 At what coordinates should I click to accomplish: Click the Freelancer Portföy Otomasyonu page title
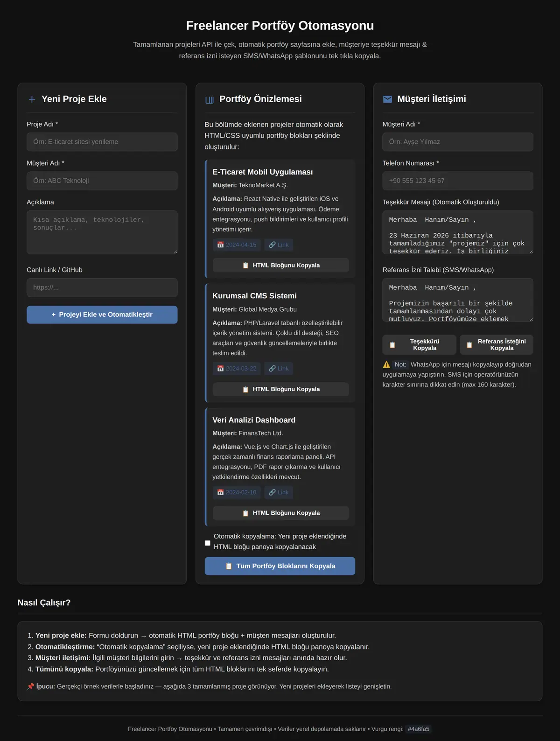pos(280,26)
